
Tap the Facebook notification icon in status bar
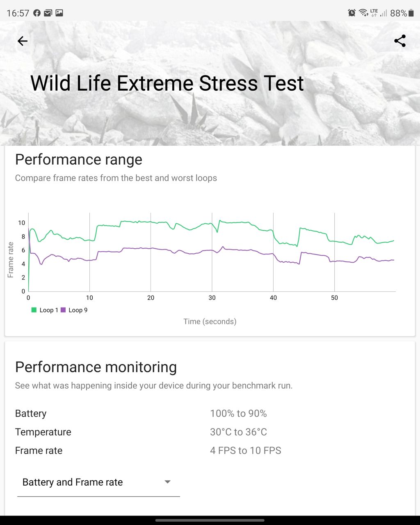point(37,13)
